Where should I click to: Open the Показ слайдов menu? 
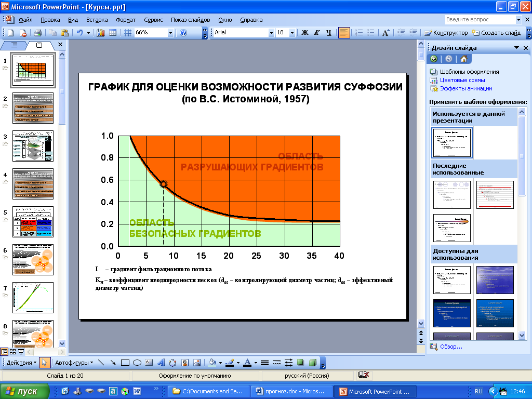[190, 20]
